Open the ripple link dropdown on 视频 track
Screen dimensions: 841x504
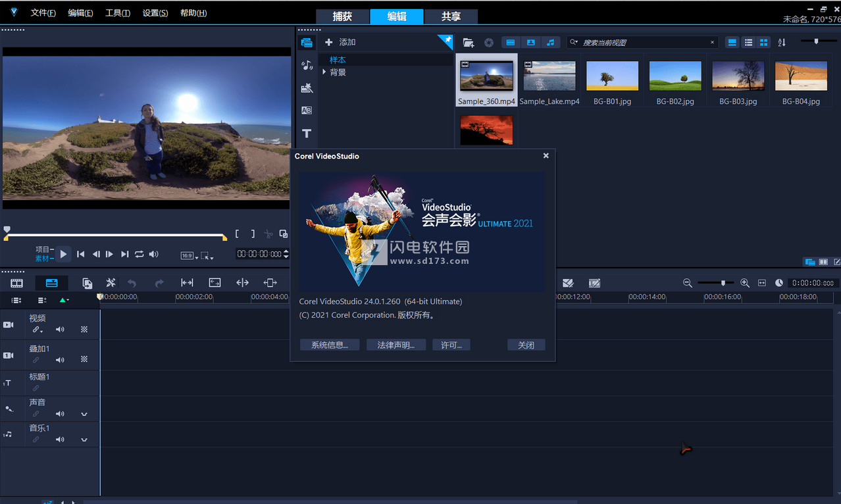click(38, 330)
